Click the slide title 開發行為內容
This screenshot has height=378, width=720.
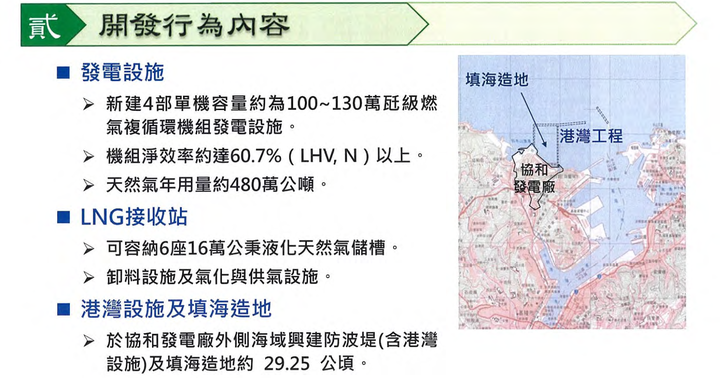coord(194,25)
